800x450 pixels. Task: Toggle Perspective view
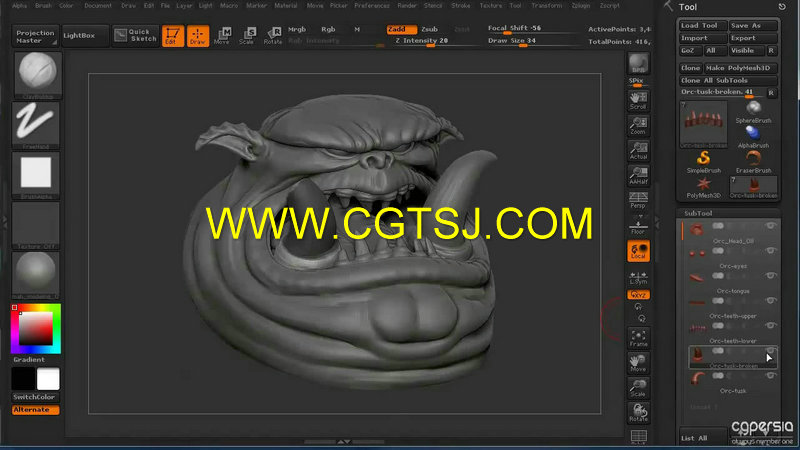[x=638, y=201]
